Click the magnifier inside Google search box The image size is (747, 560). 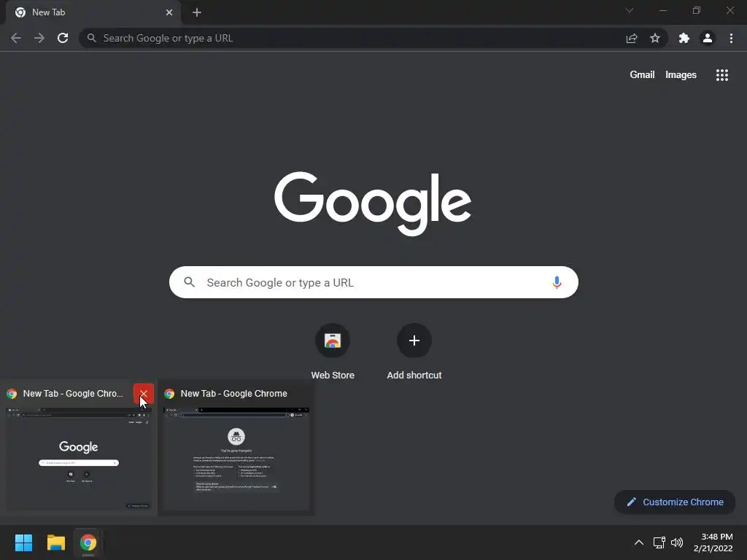189,282
